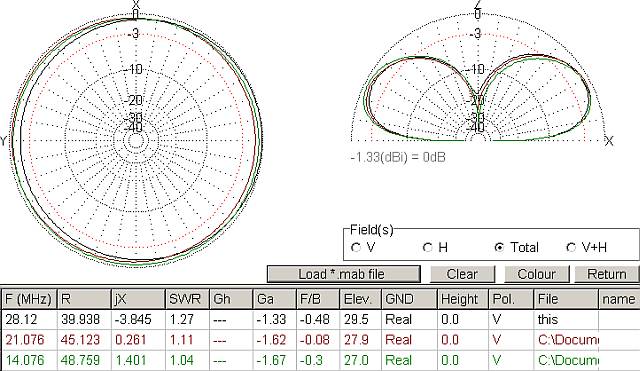
Task: Select the green 14.076 MHz row
Action: tap(320, 360)
